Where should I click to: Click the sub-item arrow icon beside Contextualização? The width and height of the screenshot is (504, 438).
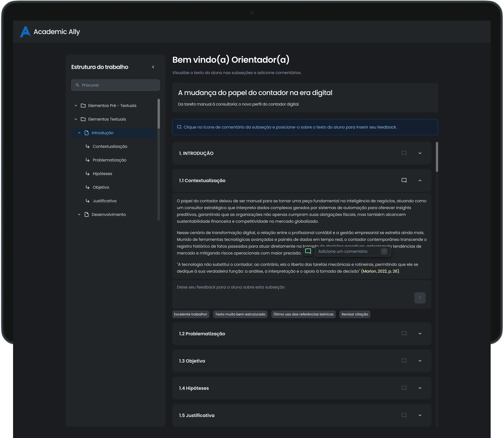pos(88,146)
